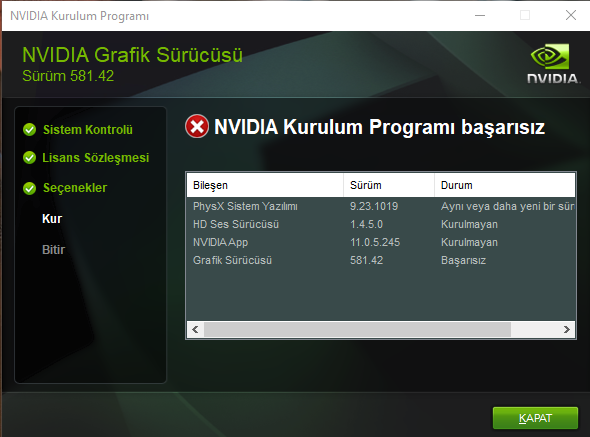Image resolution: width=590 pixels, height=437 pixels.
Task: Click the version 11.0.5.245 cell
Action: coord(375,242)
